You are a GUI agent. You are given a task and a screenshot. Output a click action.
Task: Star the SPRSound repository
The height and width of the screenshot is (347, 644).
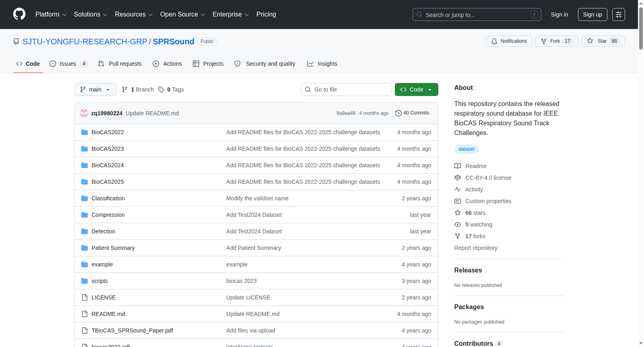603,41
